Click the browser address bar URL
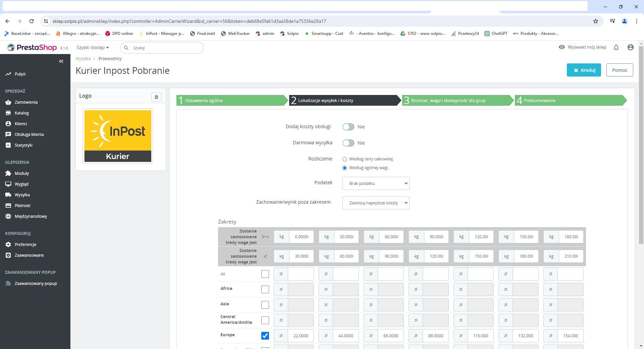Image resolution: width=644 pixels, height=349 pixels. [189, 21]
